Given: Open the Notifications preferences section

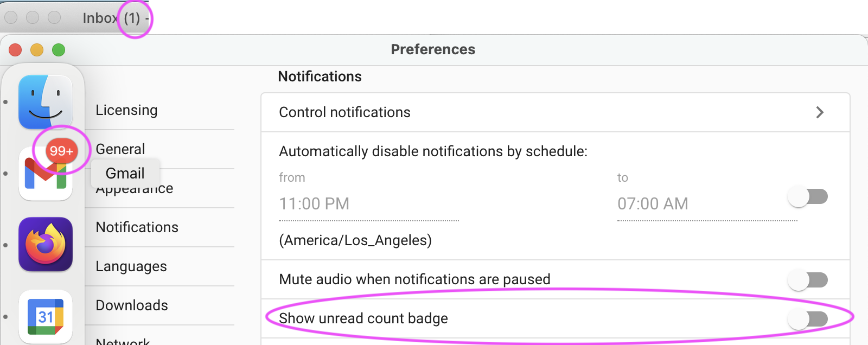Looking at the screenshot, I should click(137, 227).
